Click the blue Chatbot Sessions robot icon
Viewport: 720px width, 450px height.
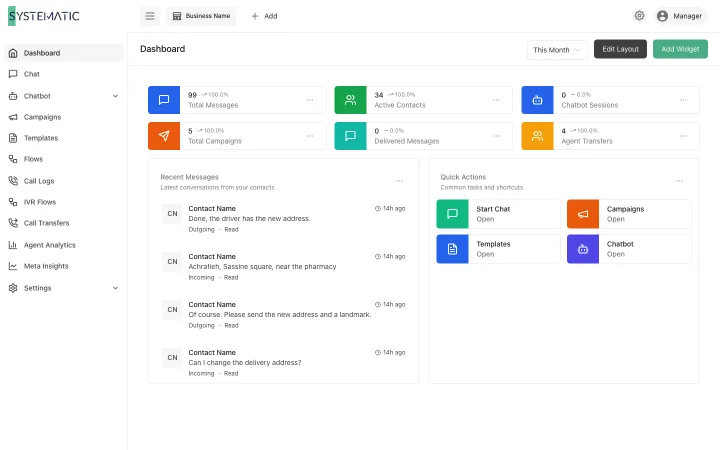[537, 100]
